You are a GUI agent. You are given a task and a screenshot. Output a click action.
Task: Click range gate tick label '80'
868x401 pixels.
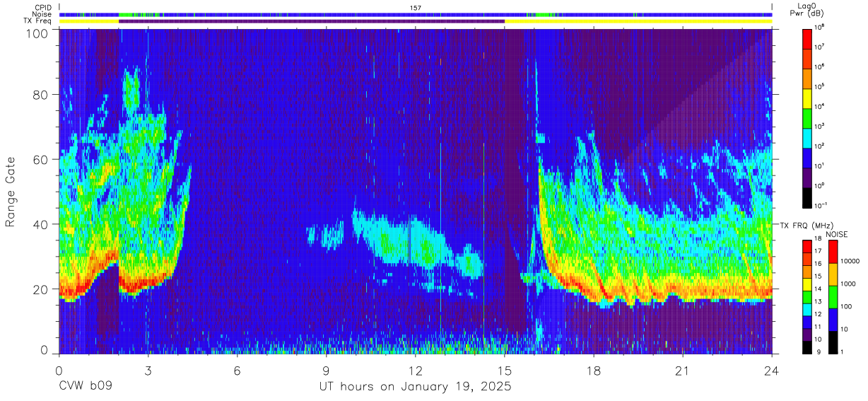pos(42,95)
